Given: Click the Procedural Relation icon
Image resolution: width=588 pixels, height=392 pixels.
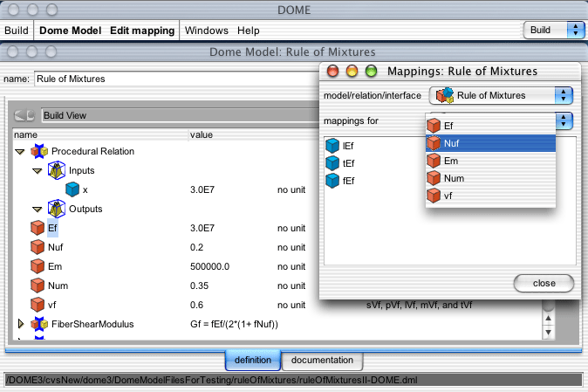Looking at the screenshot, I should [39, 151].
